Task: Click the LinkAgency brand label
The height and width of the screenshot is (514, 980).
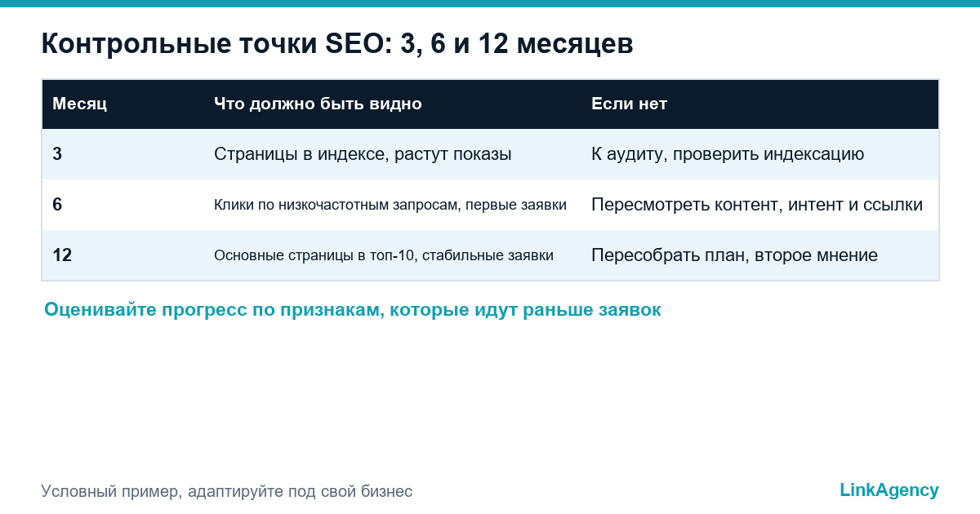Action: tap(889, 490)
